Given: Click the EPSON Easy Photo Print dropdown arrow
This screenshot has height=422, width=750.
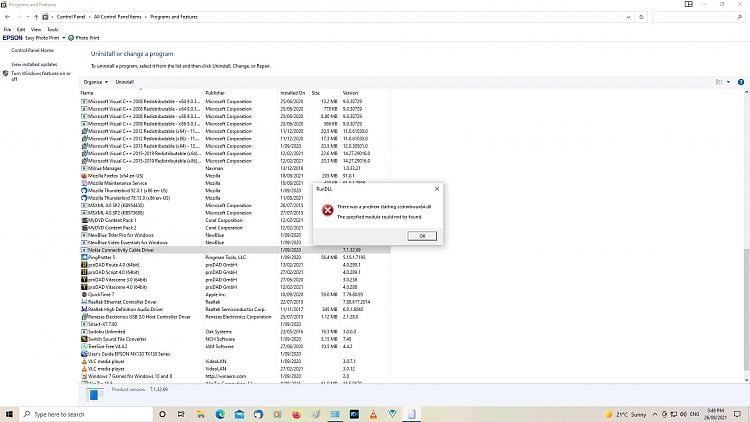Looking at the screenshot, I should click(64, 38).
